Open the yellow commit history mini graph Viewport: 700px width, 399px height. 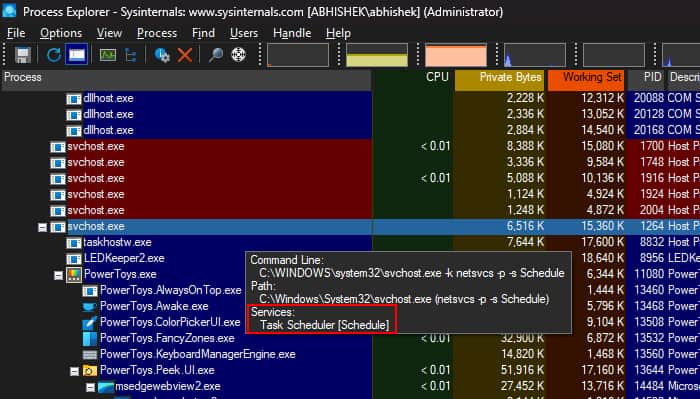tap(377, 55)
